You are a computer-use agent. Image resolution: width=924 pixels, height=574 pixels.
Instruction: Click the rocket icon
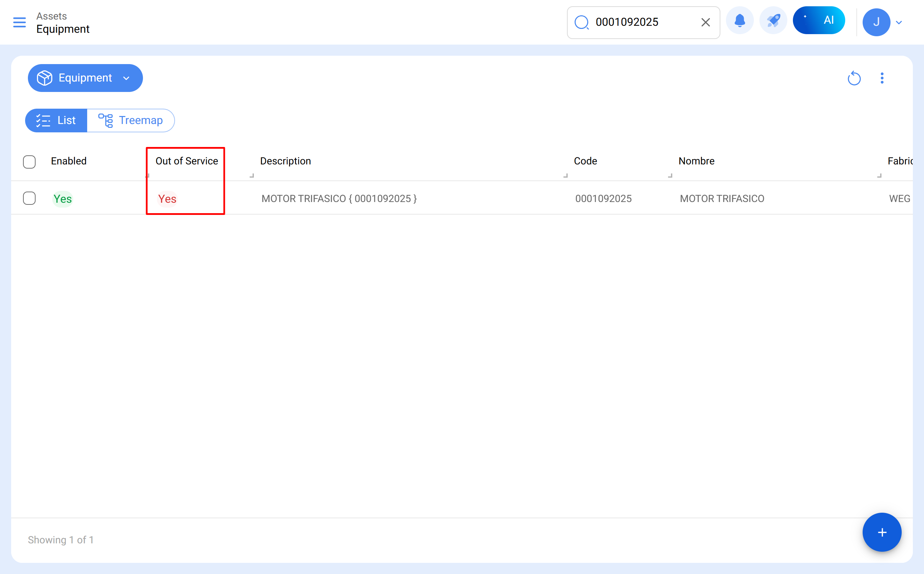point(773,21)
